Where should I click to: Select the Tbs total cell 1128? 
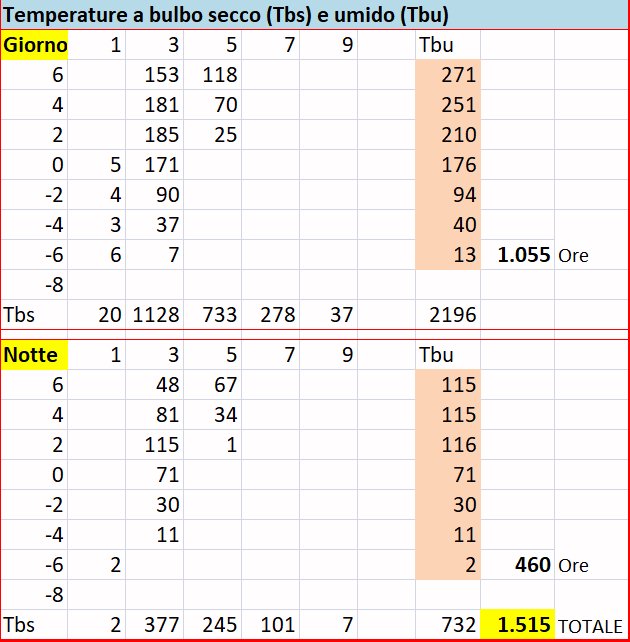point(157,315)
